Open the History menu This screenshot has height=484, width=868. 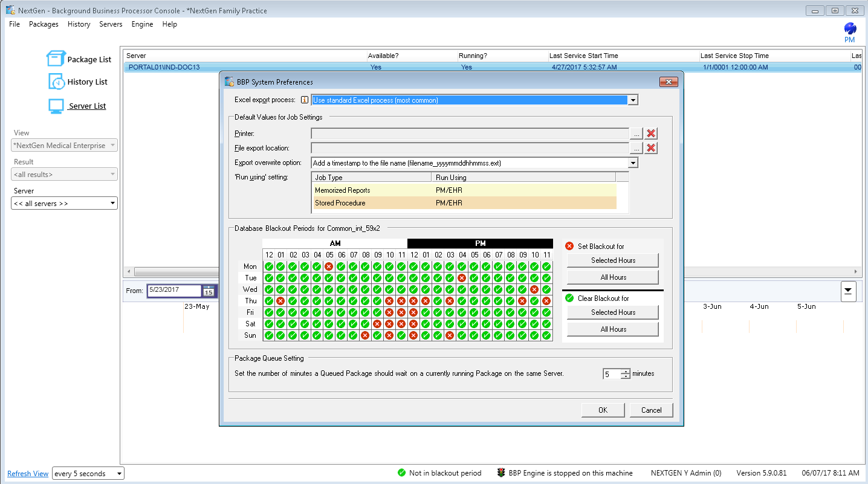point(79,24)
